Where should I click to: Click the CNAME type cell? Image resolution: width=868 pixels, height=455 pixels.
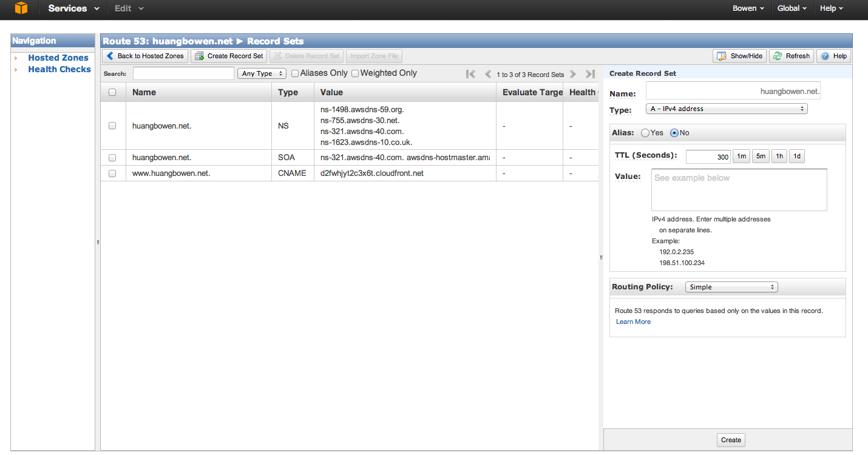point(292,174)
